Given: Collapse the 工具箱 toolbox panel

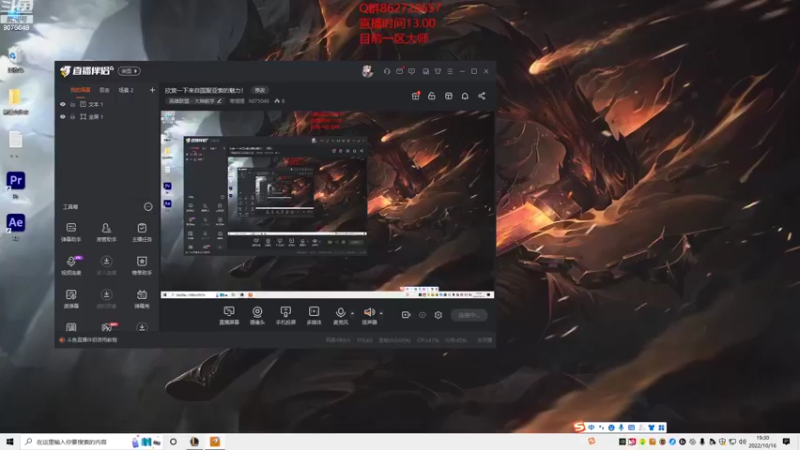Looking at the screenshot, I should point(148,207).
